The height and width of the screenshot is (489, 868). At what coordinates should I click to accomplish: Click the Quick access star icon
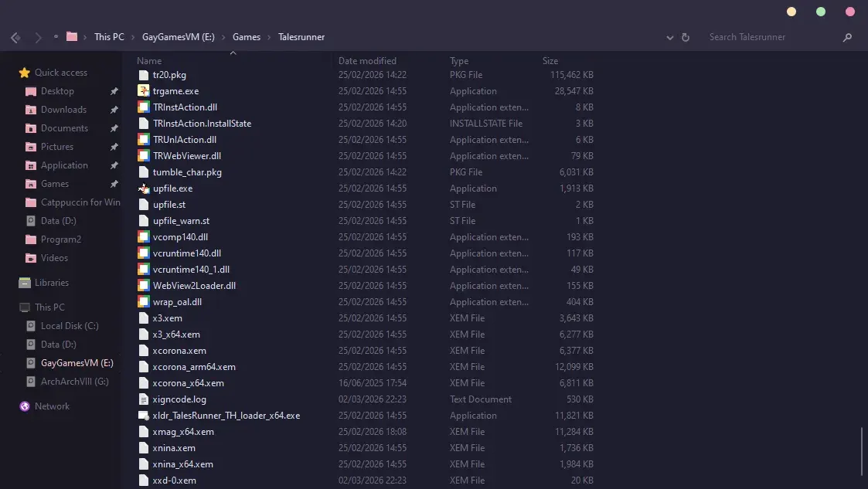click(x=25, y=73)
